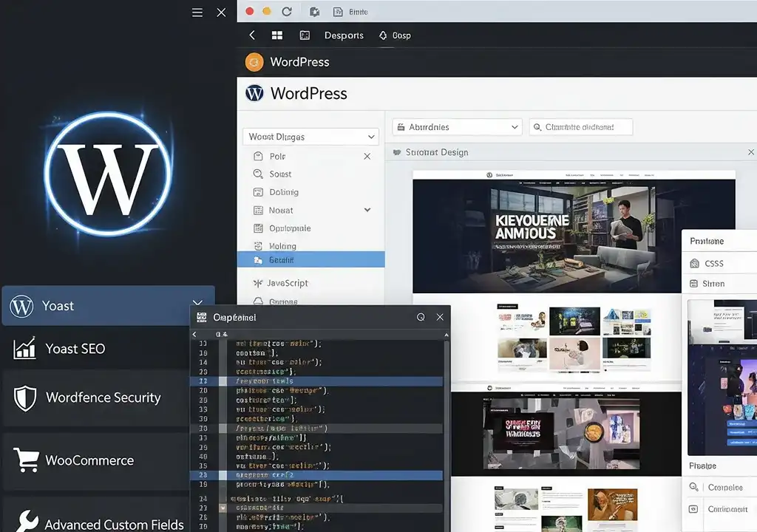
Task: Click the back chevron in code panel toolbar
Action: click(x=194, y=334)
